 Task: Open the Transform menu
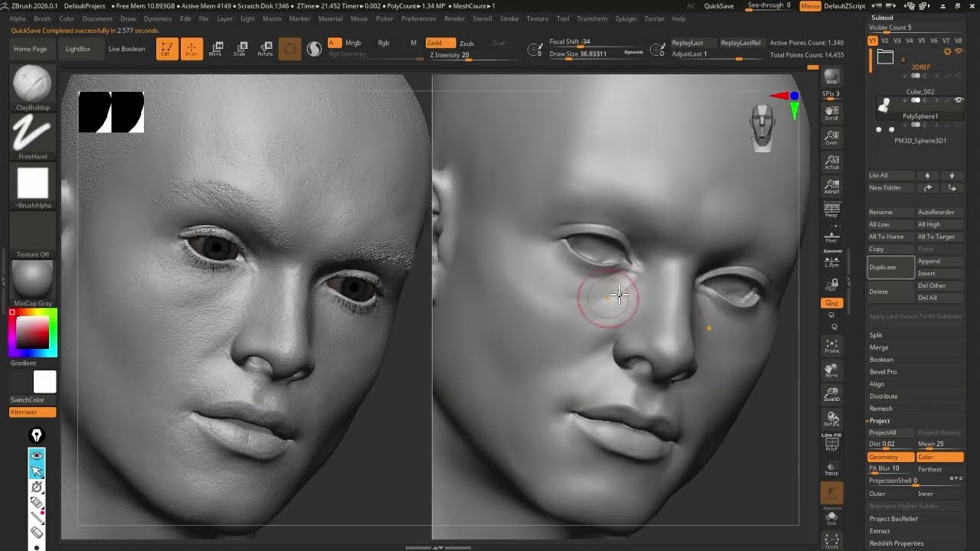pyautogui.click(x=592, y=18)
